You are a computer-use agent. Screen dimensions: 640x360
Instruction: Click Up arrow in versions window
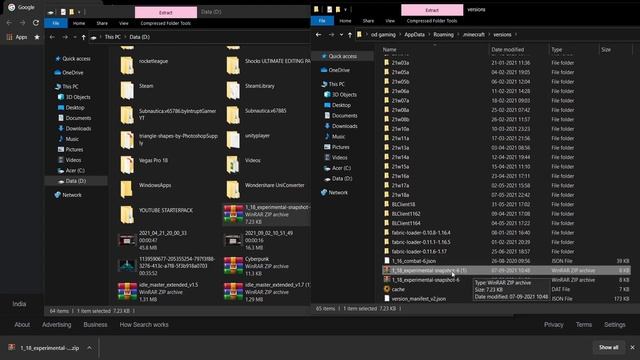point(350,35)
